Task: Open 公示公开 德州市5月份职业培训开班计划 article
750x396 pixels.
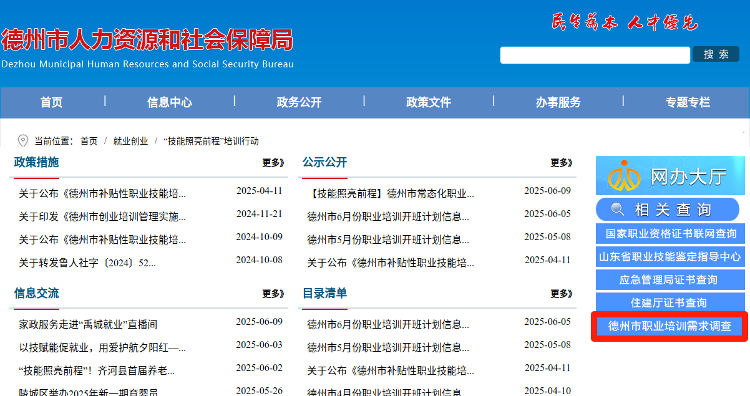Action: coord(388,240)
